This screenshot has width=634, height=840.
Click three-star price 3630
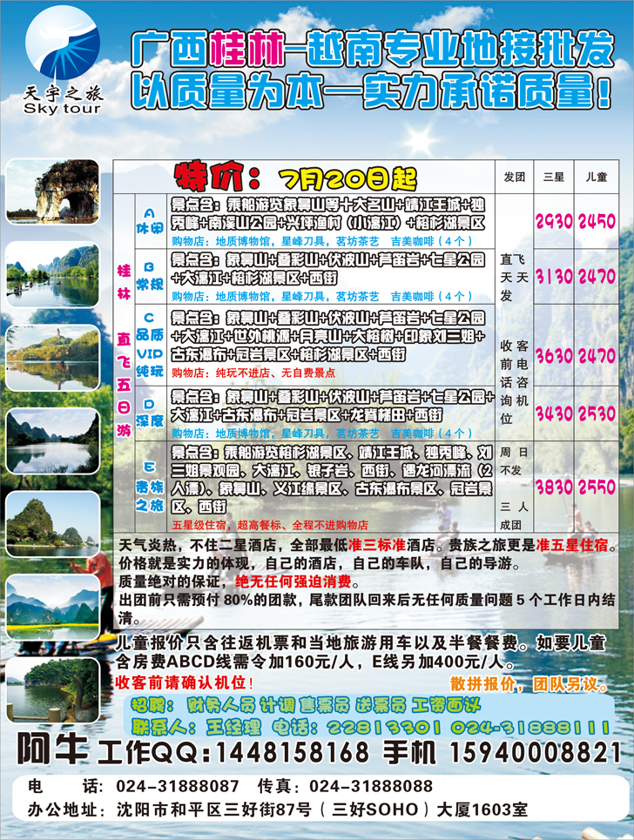[x=554, y=356]
